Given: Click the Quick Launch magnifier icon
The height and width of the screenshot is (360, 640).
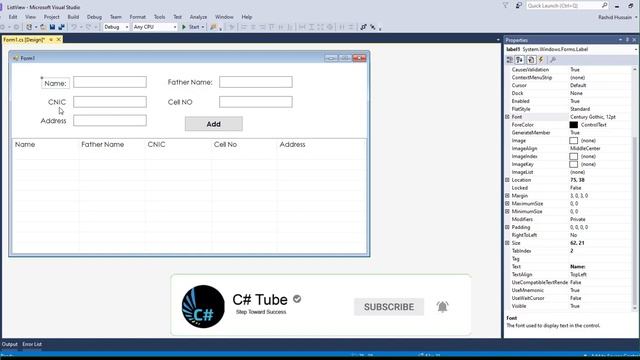Looking at the screenshot, I should pos(604,5).
